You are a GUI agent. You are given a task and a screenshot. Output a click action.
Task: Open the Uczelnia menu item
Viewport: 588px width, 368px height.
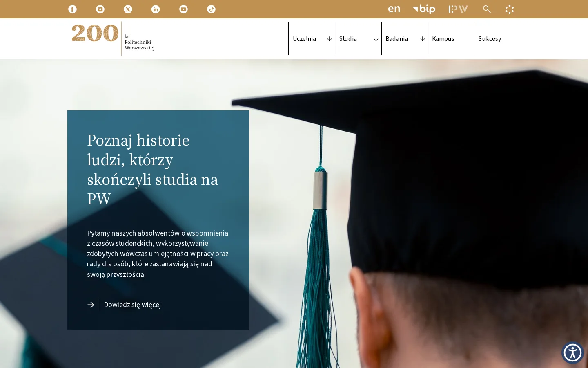click(305, 39)
